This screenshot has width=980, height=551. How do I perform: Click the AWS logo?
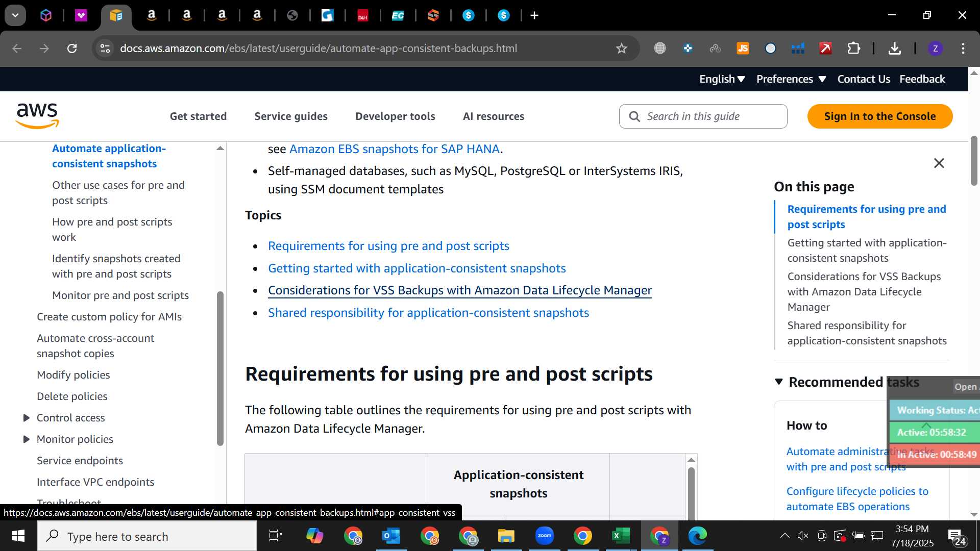tap(37, 116)
